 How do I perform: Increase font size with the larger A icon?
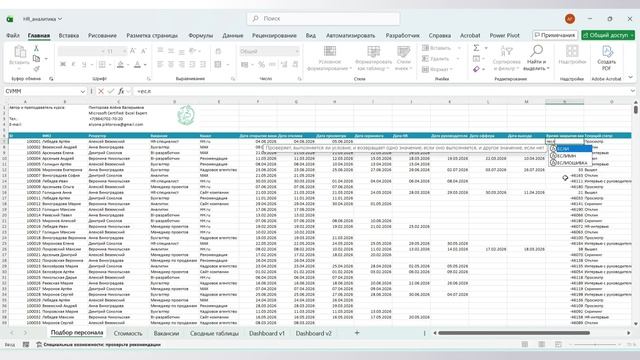click(x=133, y=51)
